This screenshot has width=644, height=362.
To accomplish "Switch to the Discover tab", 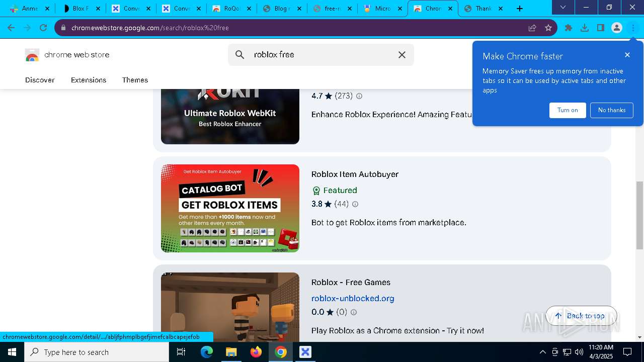I will (40, 80).
